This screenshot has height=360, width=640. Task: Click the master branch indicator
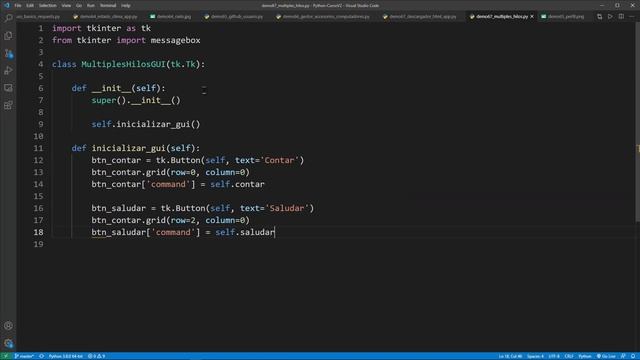(x=24, y=356)
